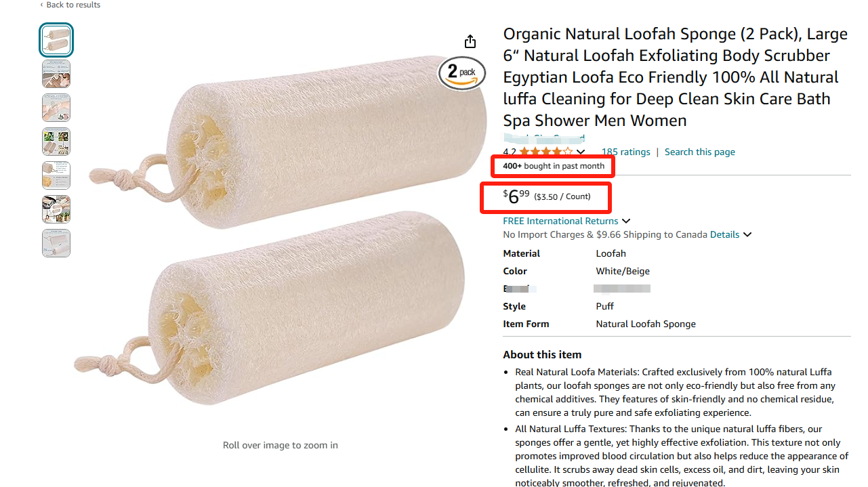868x487 pixels.
Task: Select the second product thumbnail
Action: [56, 74]
